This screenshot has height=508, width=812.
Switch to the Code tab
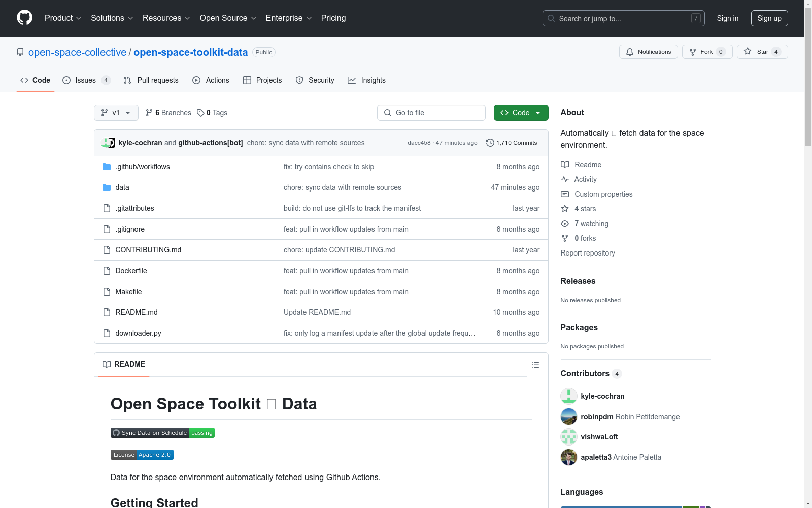[x=36, y=80]
